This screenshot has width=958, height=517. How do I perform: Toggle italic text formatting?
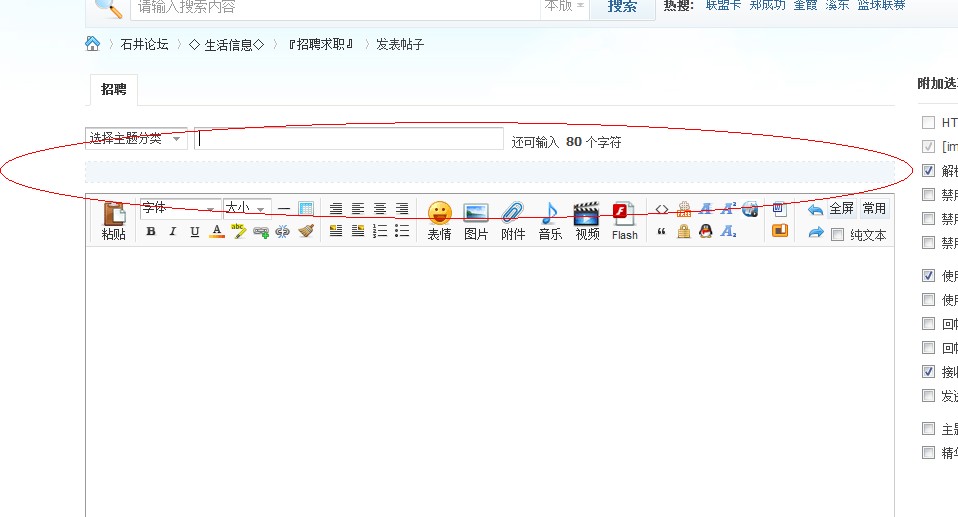click(173, 231)
